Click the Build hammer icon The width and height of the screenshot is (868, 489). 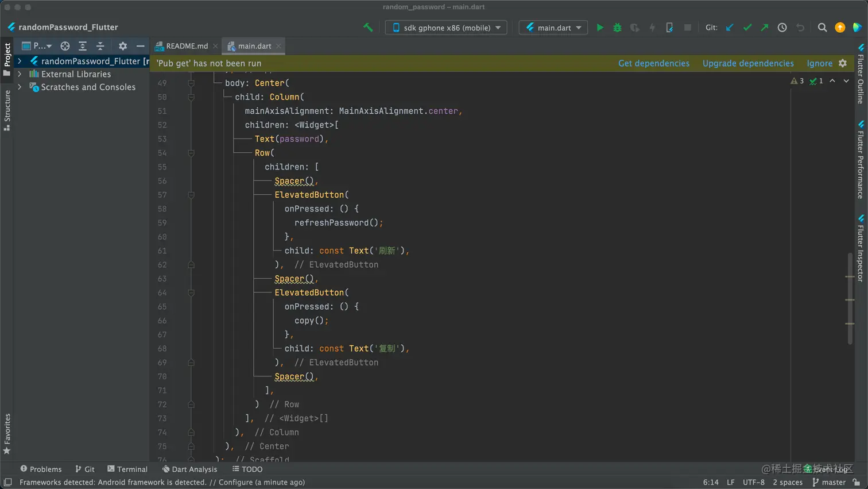point(368,28)
